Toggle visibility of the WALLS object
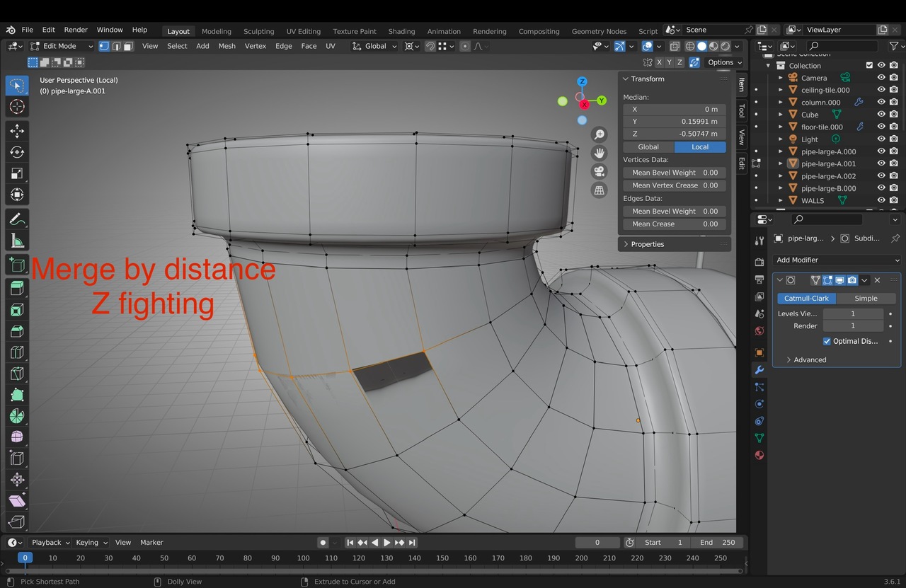 point(881,200)
